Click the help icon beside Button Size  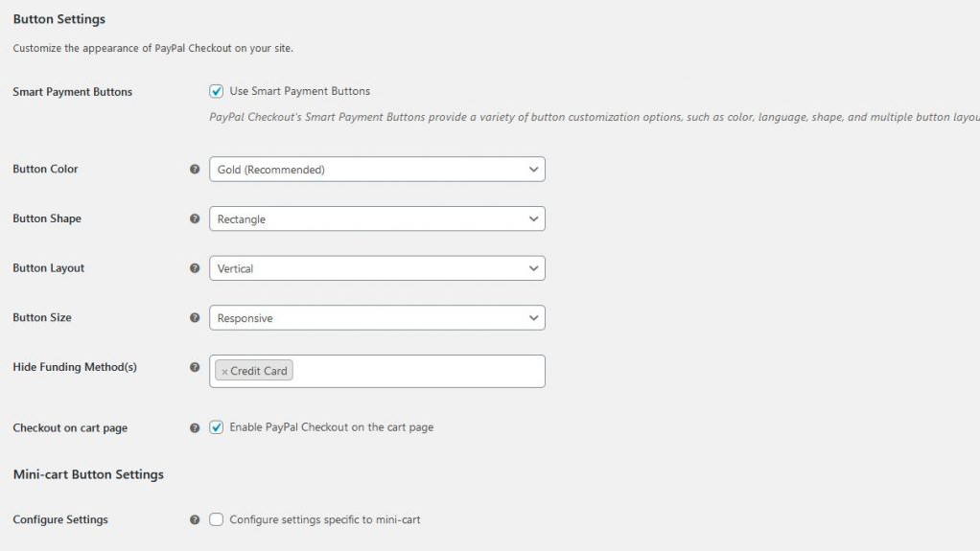pos(195,318)
